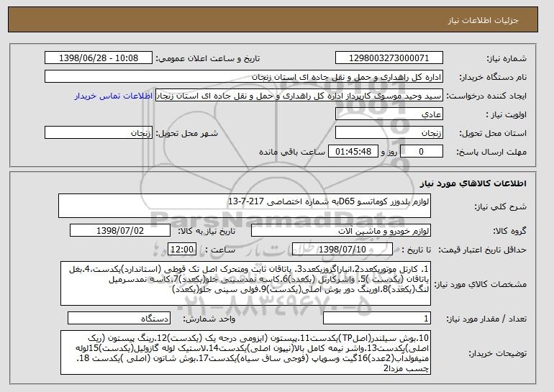
Task: Click the توضیحات خریدار label
Action: [498, 353]
